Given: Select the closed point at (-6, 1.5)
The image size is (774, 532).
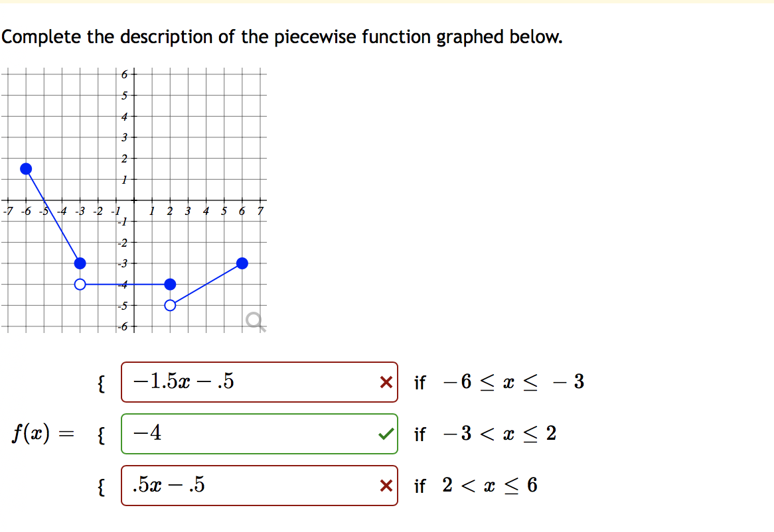Looking at the screenshot, I should pos(25,168).
